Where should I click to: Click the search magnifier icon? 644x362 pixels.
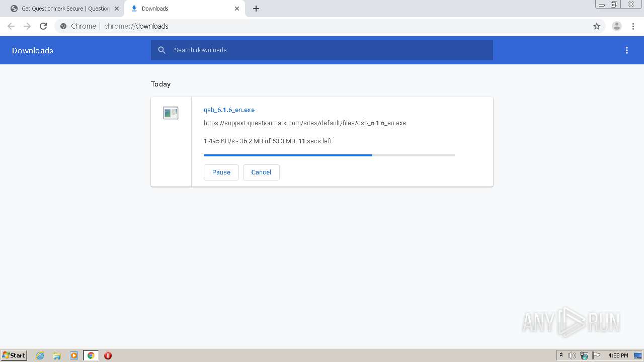pos(162,50)
